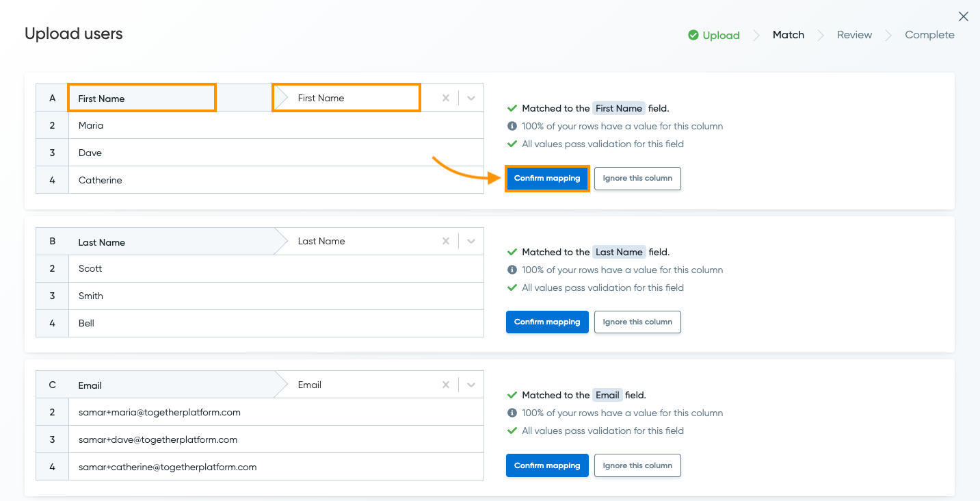Click info icon beside First Name rows percentage

pyautogui.click(x=512, y=126)
